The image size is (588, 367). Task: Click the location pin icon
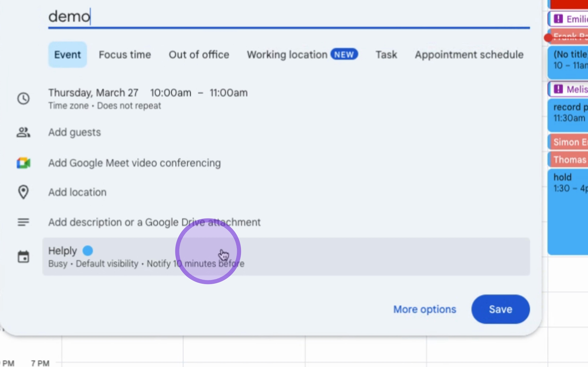pyautogui.click(x=23, y=192)
